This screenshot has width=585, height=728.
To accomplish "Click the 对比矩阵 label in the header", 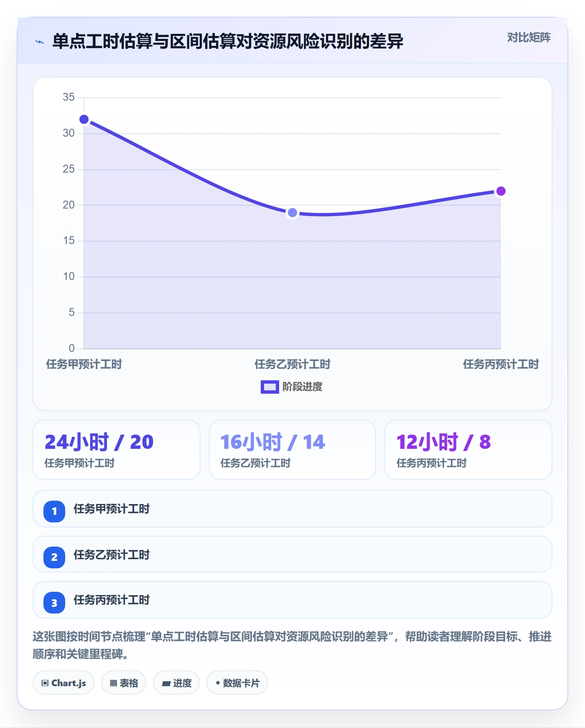I will tap(529, 38).
